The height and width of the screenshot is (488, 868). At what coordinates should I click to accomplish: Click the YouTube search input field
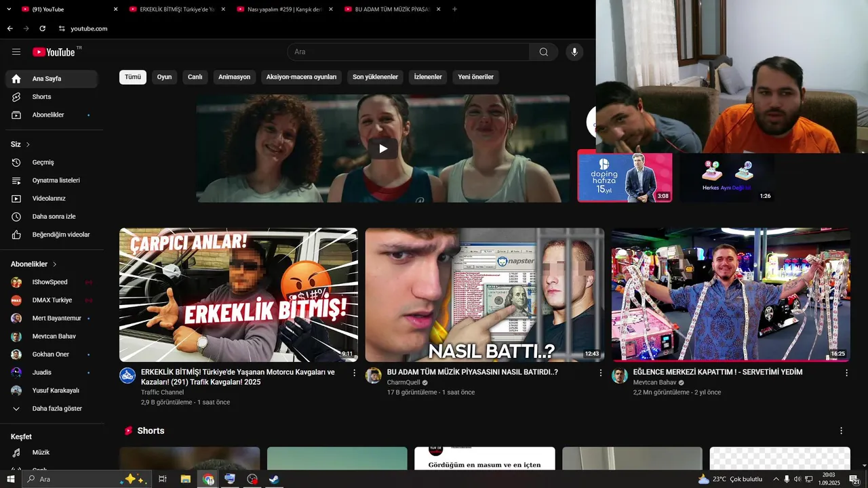(x=408, y=52)
